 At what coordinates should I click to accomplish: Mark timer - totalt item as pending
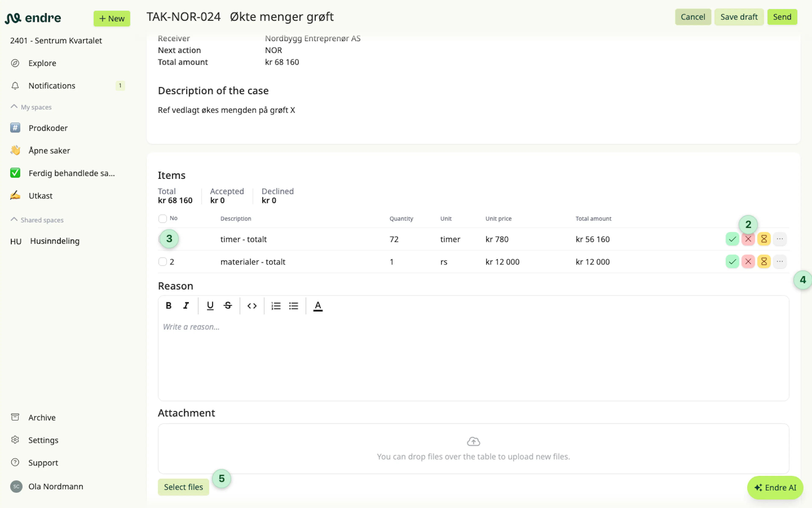[764, 239]
